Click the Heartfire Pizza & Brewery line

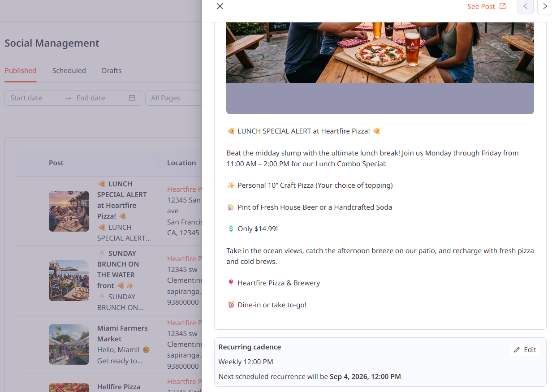(273, 283)
